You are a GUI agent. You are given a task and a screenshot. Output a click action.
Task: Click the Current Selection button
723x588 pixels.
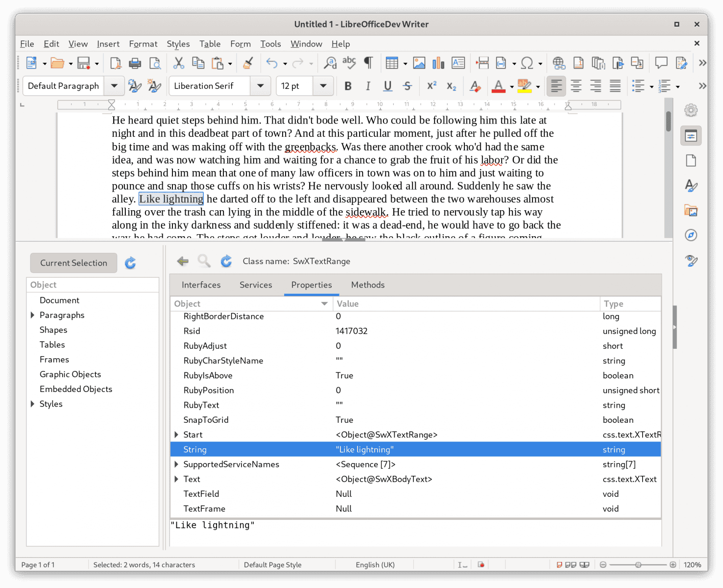point(73,263)
